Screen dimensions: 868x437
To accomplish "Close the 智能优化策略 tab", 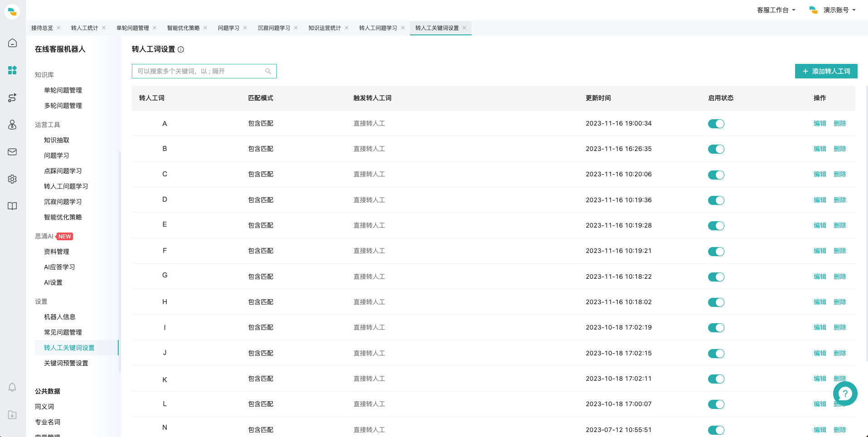I will click(205, 28).
